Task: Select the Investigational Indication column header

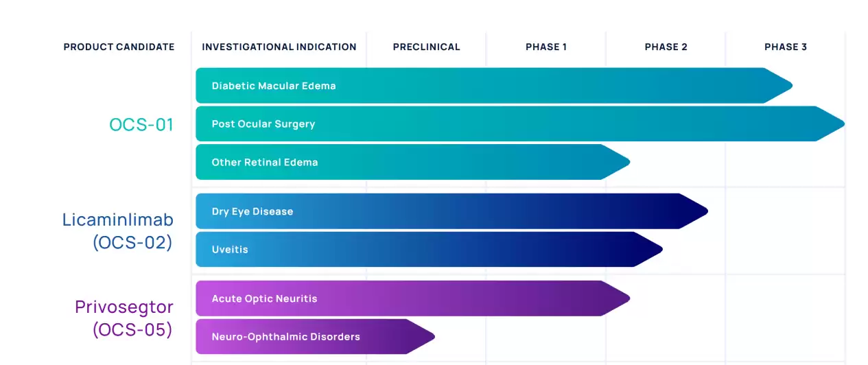Action: [279, 47]
